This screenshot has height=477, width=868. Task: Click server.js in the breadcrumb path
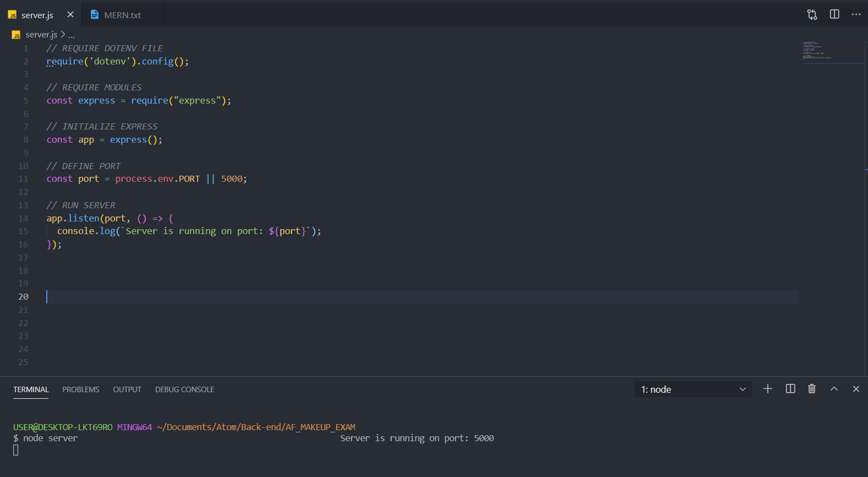point(41,35)
